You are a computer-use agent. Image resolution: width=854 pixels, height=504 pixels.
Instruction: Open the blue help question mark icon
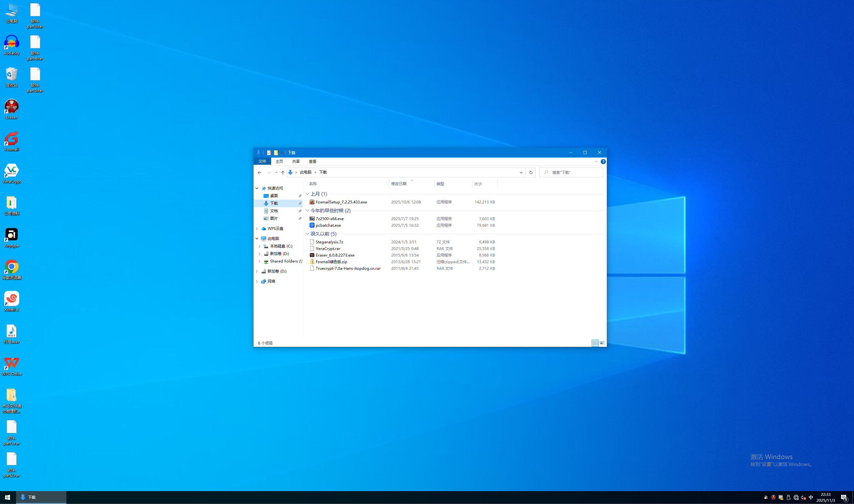(x=603, y=162)
